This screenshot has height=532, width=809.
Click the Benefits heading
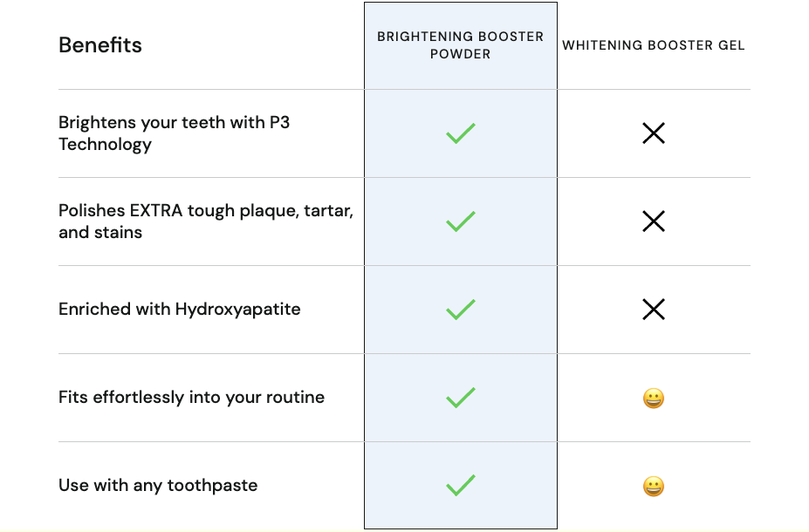100,45
